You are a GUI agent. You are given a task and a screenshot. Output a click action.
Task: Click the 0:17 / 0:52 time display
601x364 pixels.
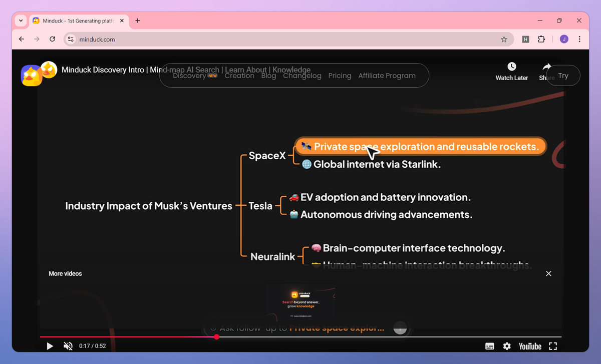coord(93,346)
